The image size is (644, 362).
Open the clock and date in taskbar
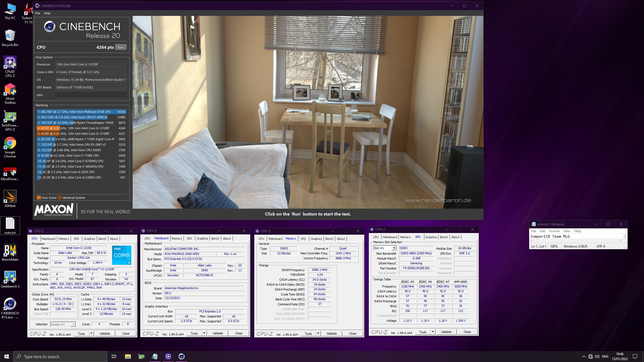click(620, 357)
